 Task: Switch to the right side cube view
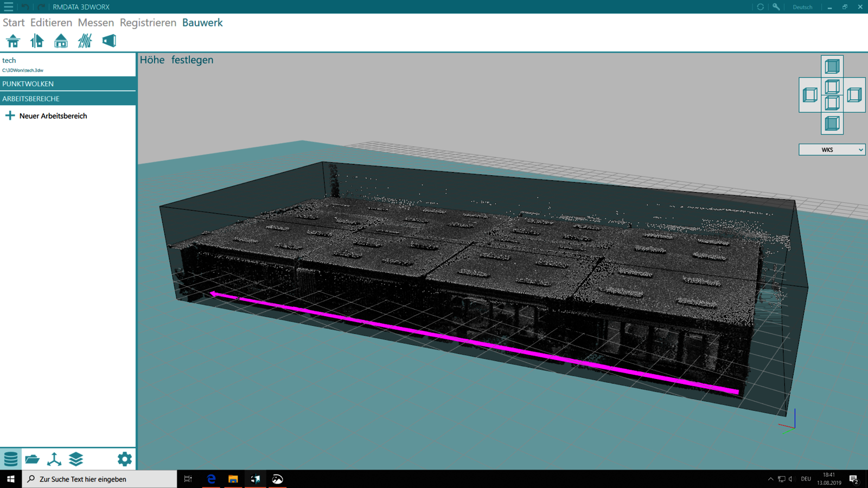click(x=854, y=95)
